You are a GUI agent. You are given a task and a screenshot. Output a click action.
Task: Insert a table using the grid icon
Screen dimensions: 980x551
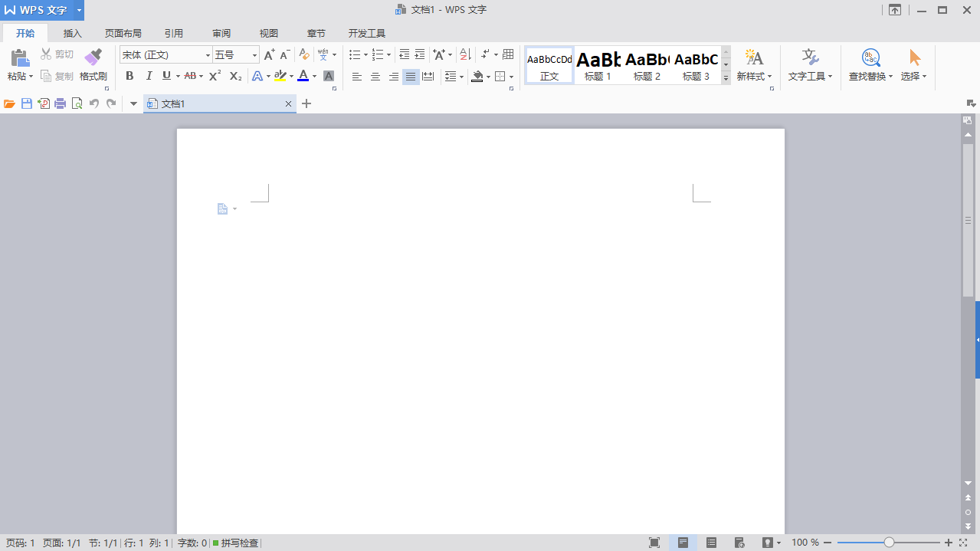pos(508,54)
